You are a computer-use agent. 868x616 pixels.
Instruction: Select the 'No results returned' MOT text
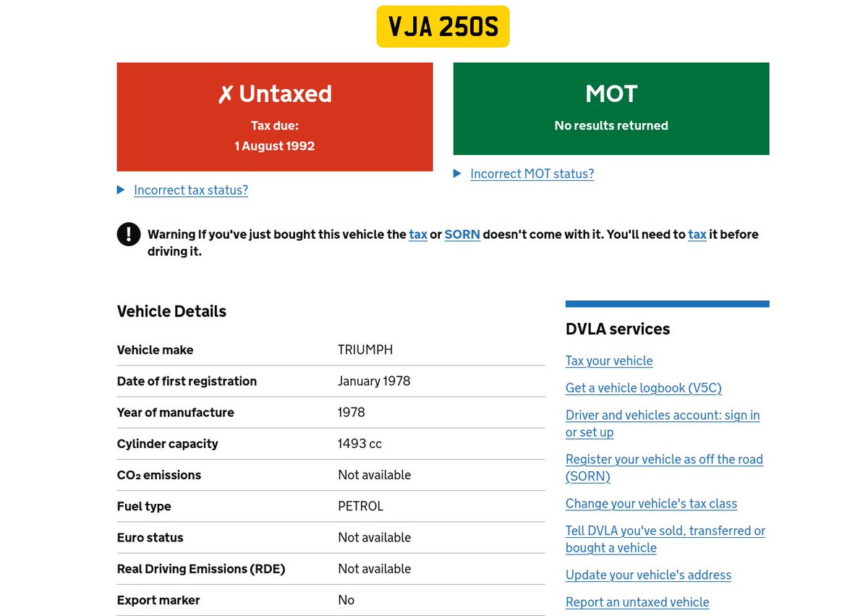[x=611, y=125]
